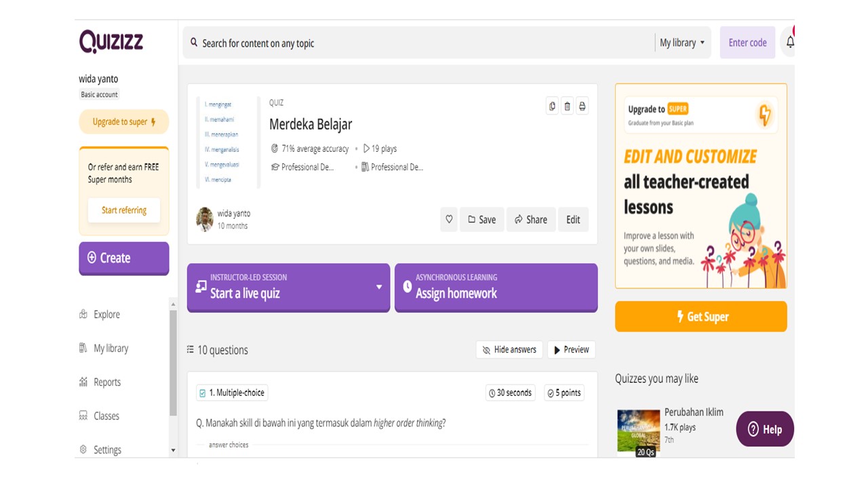The height and width of the screenshot is (488, 868).
Task: Open the Help chat bubble
Action: coord(764,429)
